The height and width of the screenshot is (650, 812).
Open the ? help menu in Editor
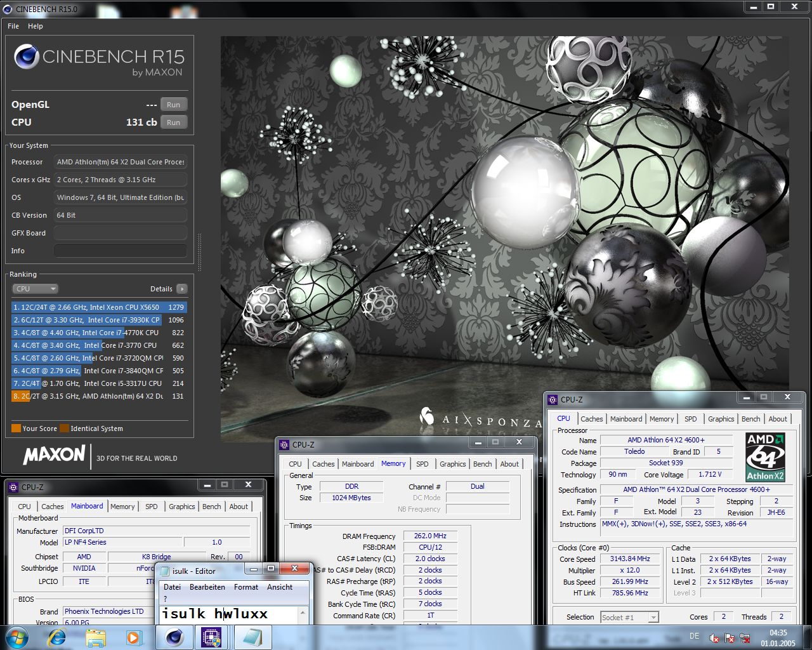point(166,599)
